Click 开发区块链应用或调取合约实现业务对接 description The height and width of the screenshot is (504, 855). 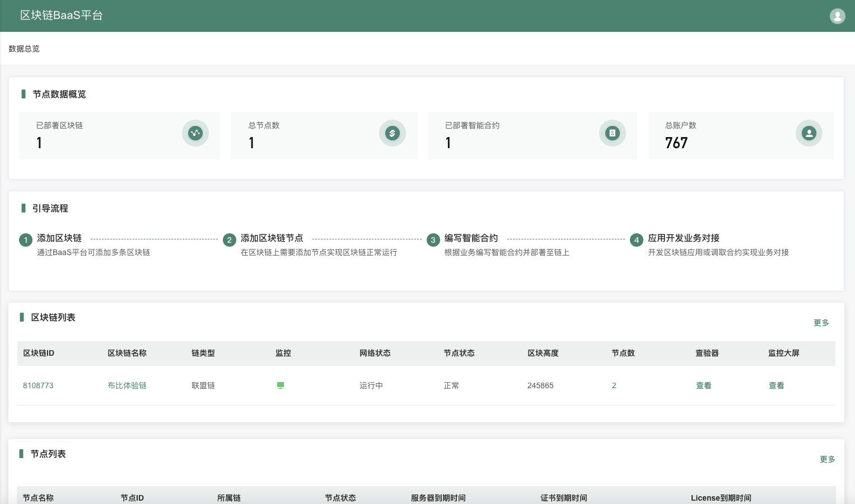pos(718,252)
